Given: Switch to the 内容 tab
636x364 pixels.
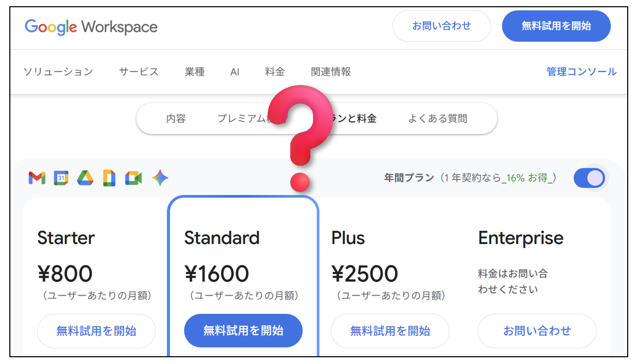Looking at the screenshot, I should point(176,119).
